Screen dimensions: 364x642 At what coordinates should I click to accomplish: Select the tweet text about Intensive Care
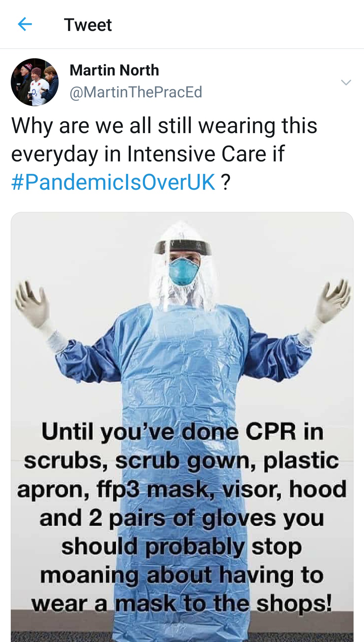[x=164, y=154]
